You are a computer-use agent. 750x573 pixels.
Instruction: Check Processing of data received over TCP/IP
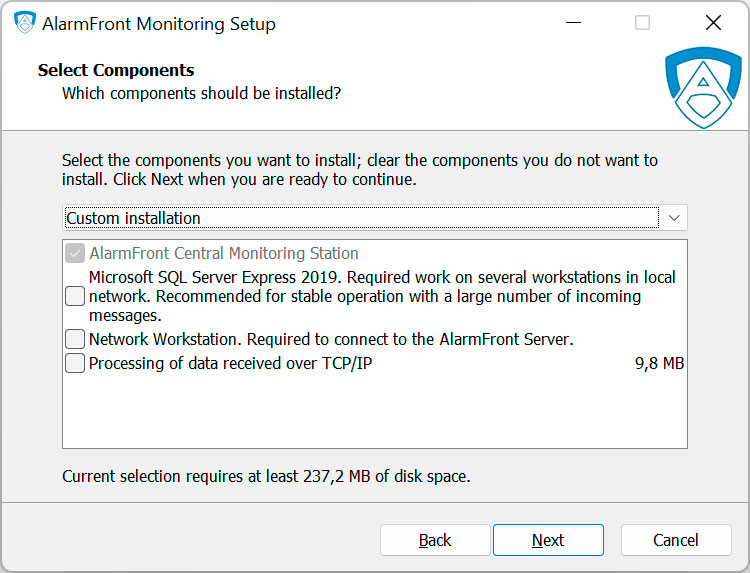pos(75,363)
